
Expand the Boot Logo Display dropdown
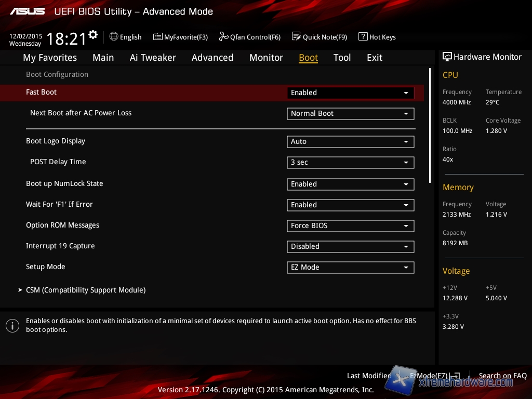pos(350,141)
